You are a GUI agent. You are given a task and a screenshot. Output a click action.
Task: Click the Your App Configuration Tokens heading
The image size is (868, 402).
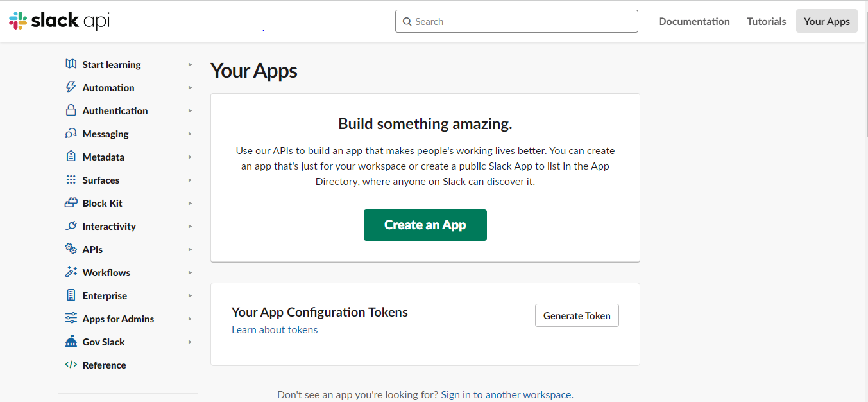click(319, 312)
